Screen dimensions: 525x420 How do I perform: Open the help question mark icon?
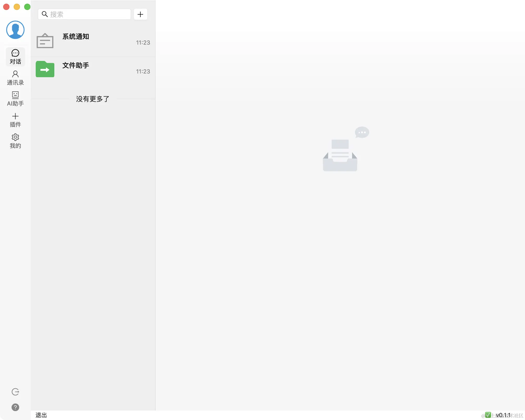point(15,407)
